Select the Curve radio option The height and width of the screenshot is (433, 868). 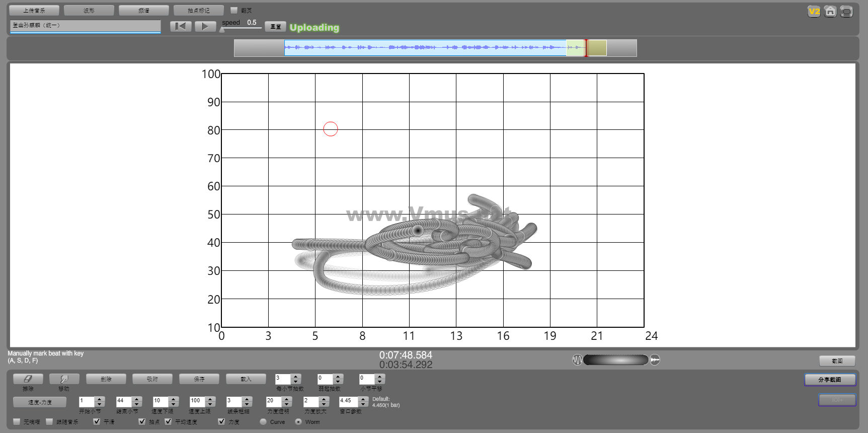[x=263, y=422]
